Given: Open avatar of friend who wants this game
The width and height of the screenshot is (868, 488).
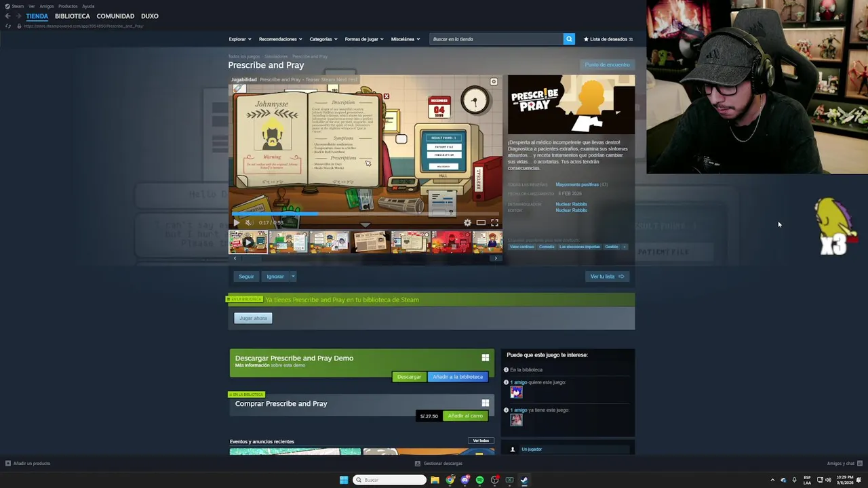Looking at the screenshot, I should [516, 392].
